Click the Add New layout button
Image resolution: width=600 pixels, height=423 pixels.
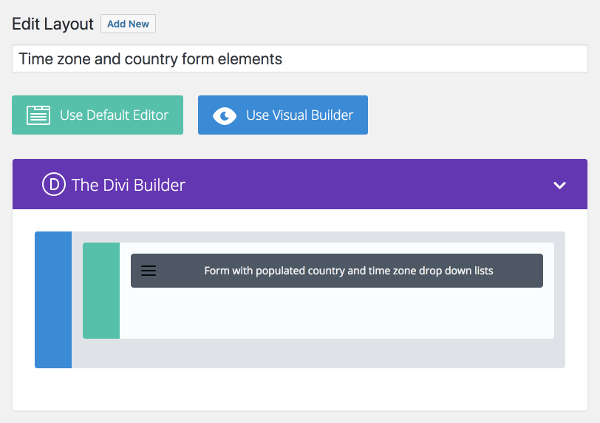(128, 24)
